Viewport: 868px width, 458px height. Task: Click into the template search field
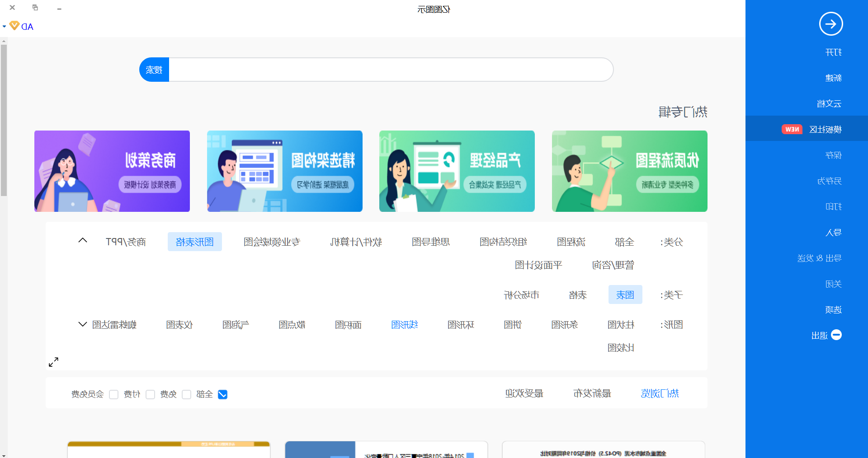[391, 70]
